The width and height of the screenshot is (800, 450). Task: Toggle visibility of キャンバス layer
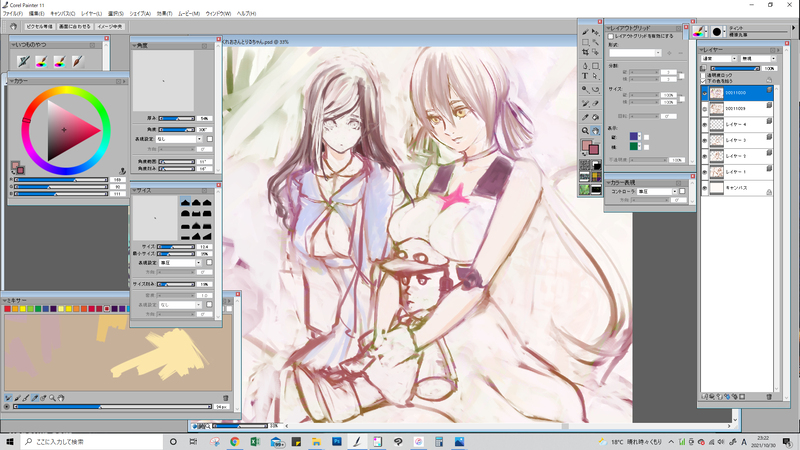705,188
